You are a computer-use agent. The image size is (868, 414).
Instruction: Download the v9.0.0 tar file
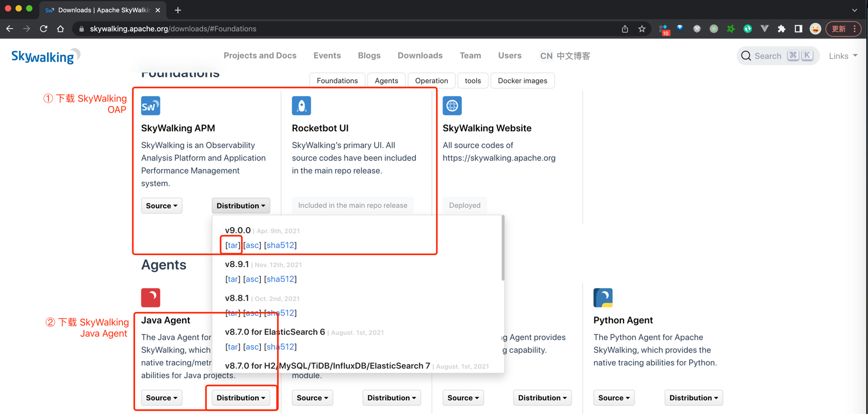point(233,245)
